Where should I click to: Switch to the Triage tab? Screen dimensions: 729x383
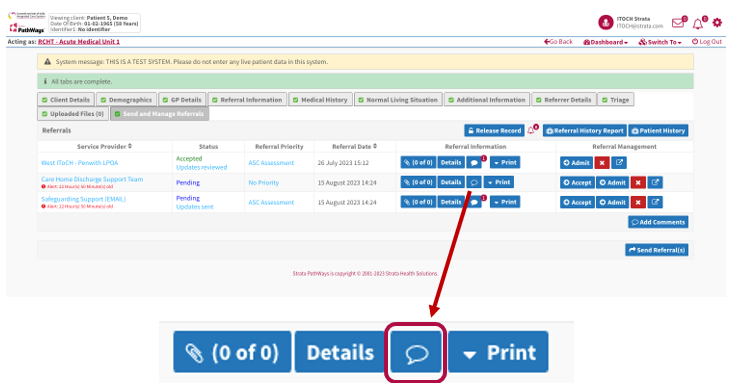(x=616, y=99)
